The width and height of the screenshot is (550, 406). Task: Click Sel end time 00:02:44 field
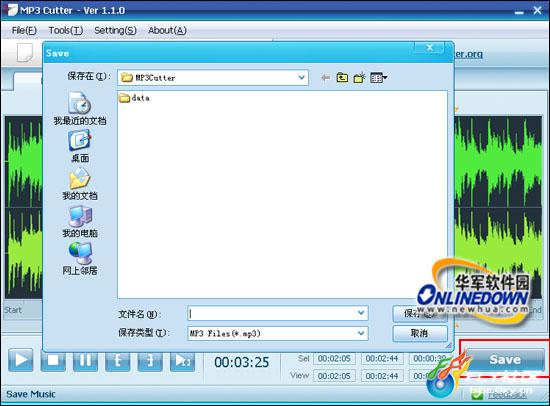click(x=382, y=359)
